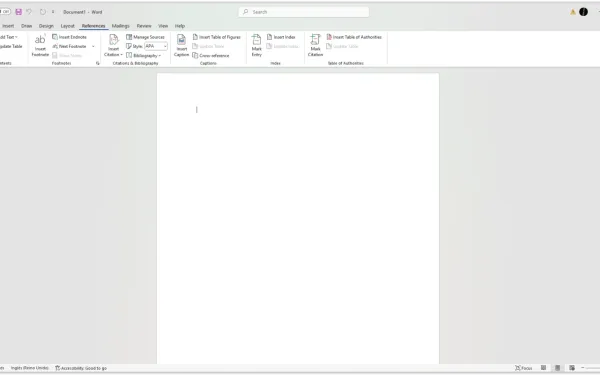This screenshot has width=600, height=375.
Task: Open the Layout tab
Action: tap(68, 26)
